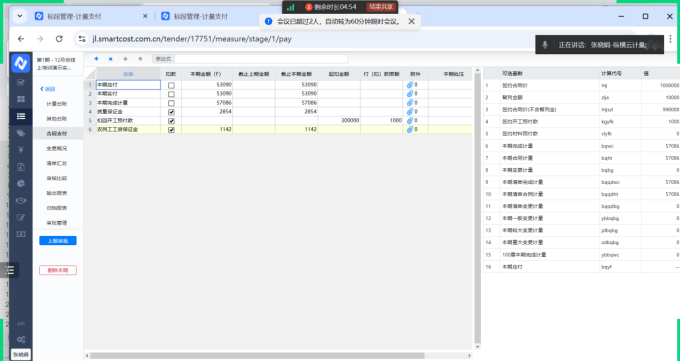Click the browser reload icon
The height and width of the screenshot is (361, 680).
(59, 39)
